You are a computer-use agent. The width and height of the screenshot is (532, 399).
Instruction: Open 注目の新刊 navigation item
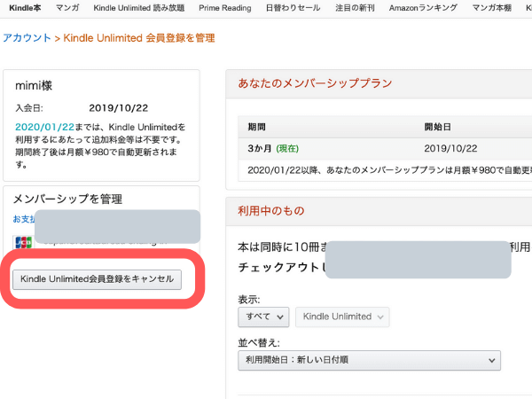click(x=355, y=8)
